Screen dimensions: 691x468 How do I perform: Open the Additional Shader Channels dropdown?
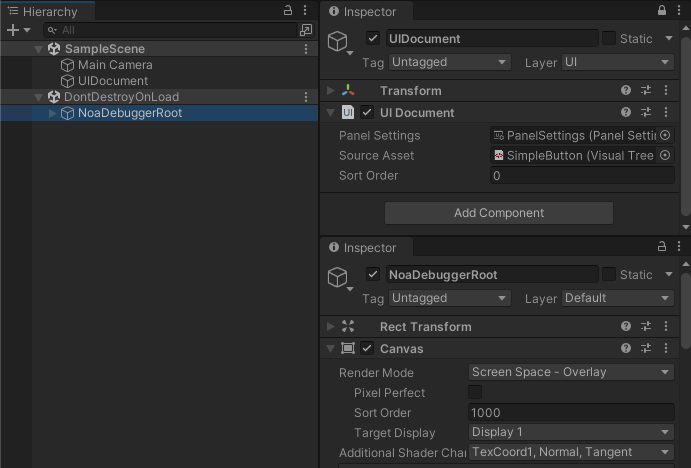(x=571, y=452)
